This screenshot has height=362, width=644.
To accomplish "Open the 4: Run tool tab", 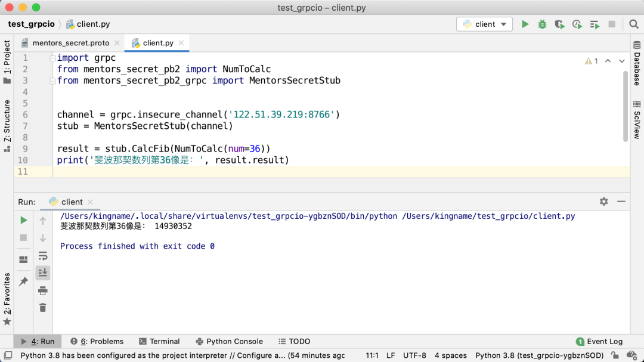I will [x=38, y=342].
